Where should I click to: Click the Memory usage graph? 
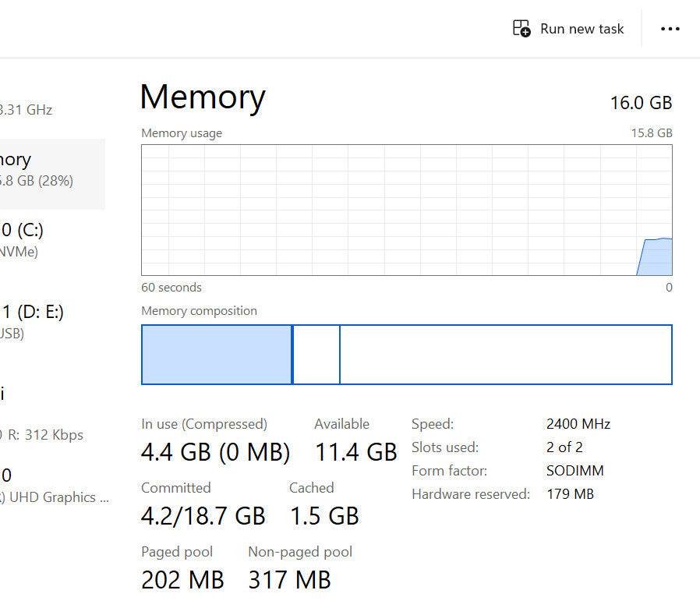pos(406,210)
